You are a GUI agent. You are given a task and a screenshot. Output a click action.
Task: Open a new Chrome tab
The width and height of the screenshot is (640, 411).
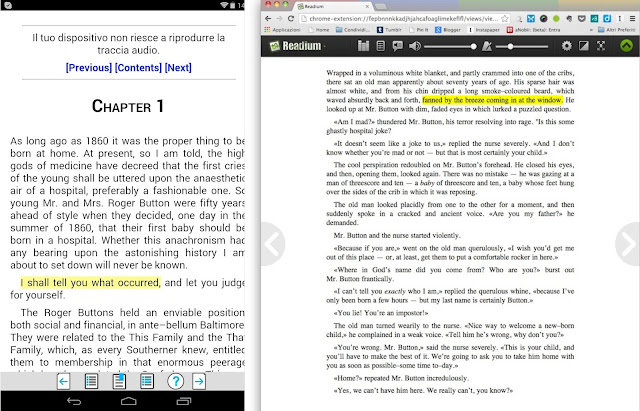click(x=380, y=7)
